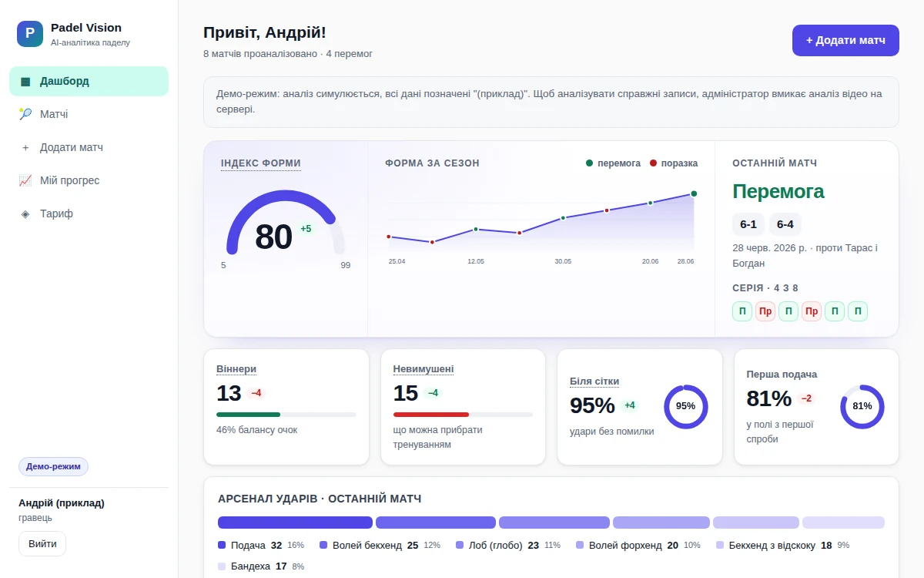
Task: Click the Волей бекхенд legend color swatch
Action: click(x=323, y=545)
